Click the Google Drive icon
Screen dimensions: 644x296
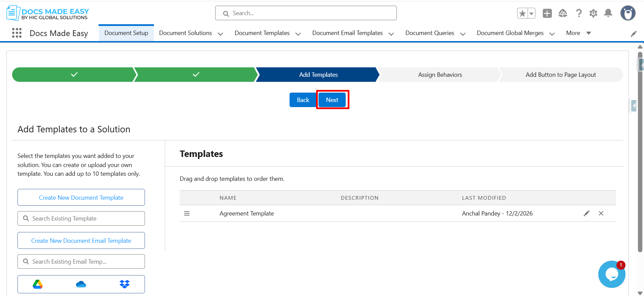coord(38,284)
